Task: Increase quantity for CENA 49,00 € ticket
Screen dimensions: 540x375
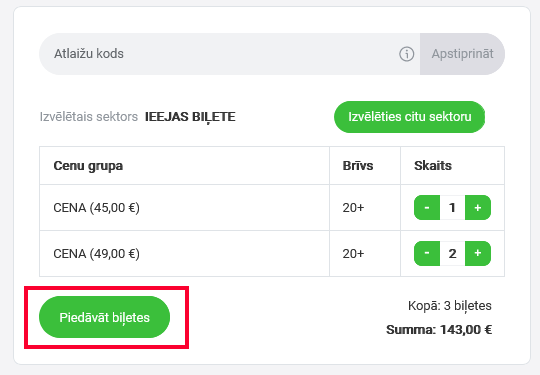Action: point(478,253)
